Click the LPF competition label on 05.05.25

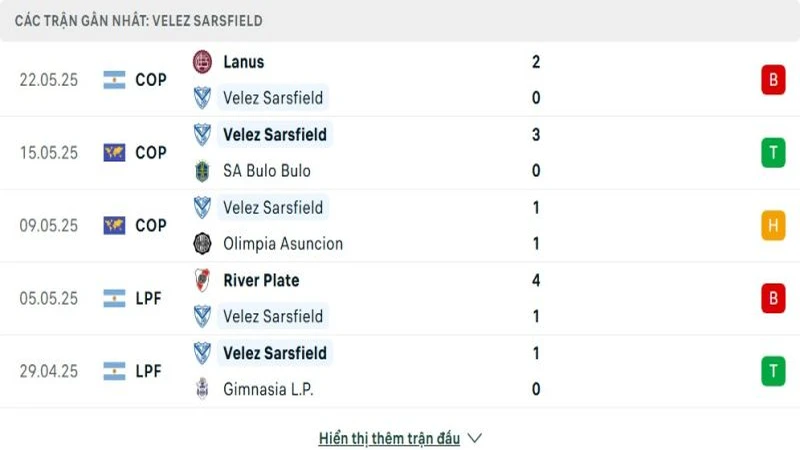tap(149, 298)
